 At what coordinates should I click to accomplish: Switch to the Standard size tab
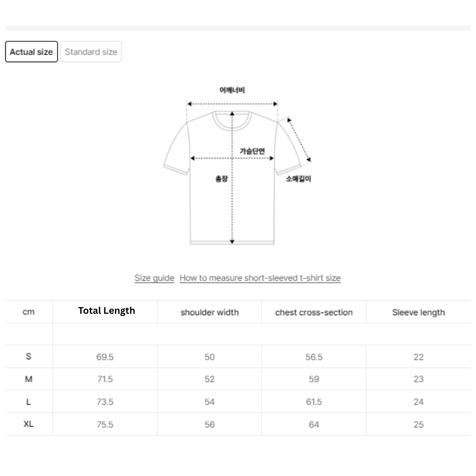pos(91,52)
